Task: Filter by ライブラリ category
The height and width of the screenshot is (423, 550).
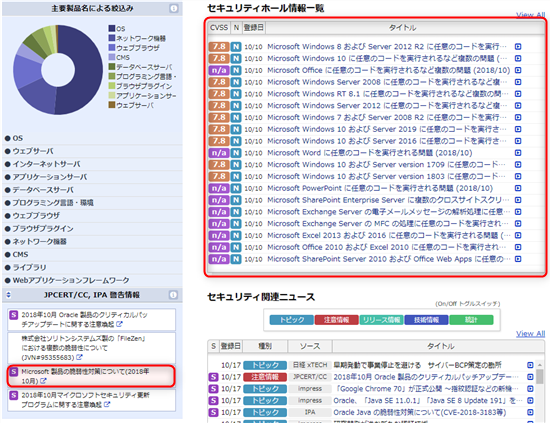Action: coord(29,268)
